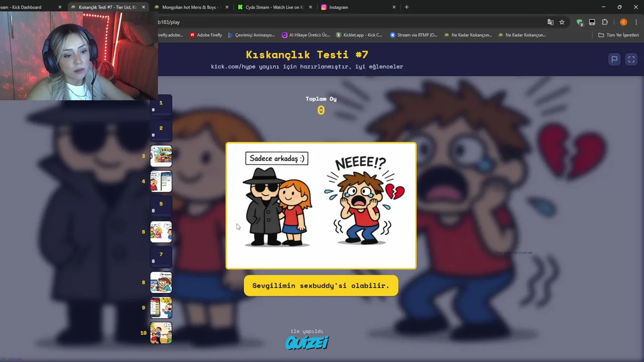
Task: Select the thumbnail in tier slot 4
Action: click(x=161, y=182)
